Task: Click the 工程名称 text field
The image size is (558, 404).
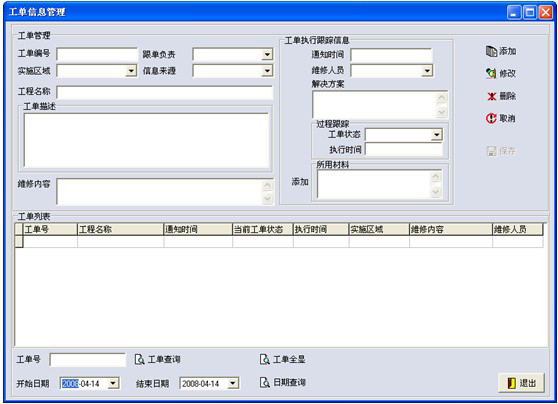Action: click(x=165, y=93)
